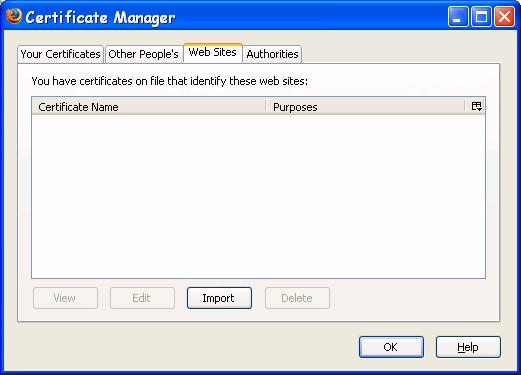521x375 pixels.
Task: Sort by the Purposes column header
Action: pos(365,107)
